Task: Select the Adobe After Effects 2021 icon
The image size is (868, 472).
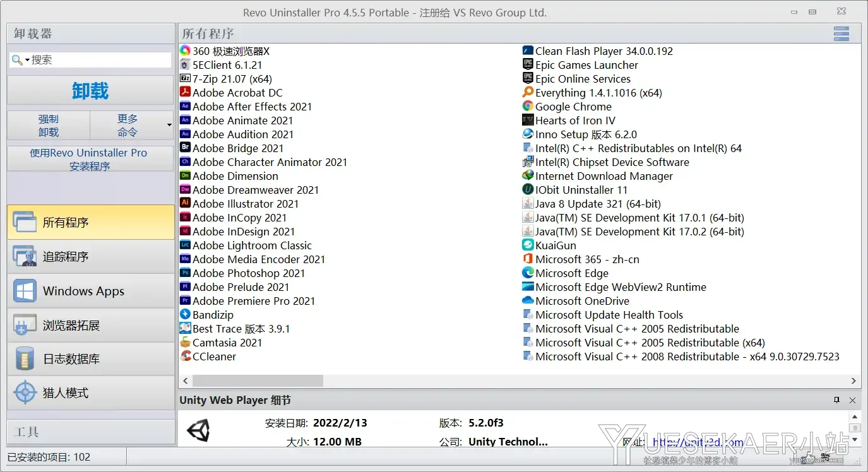Action: (185, 106)
